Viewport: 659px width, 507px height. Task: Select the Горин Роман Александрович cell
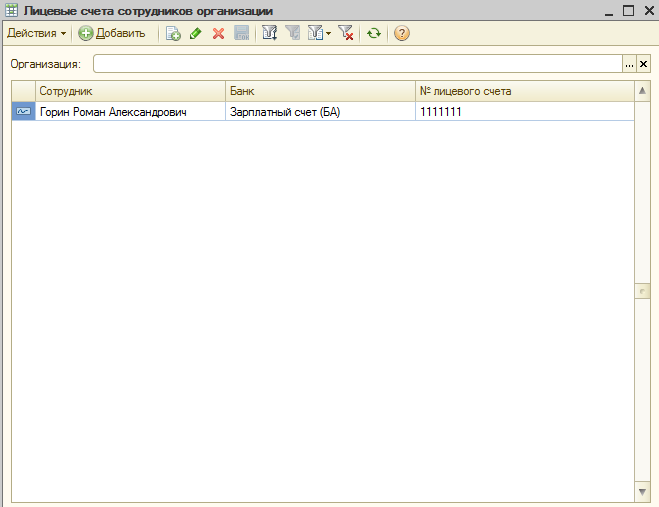click(x=130, y=112)
